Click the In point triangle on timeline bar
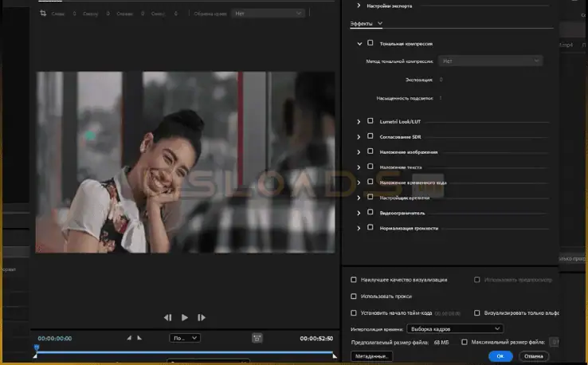This screenshot has width=588, height=365. coord(35,355)
